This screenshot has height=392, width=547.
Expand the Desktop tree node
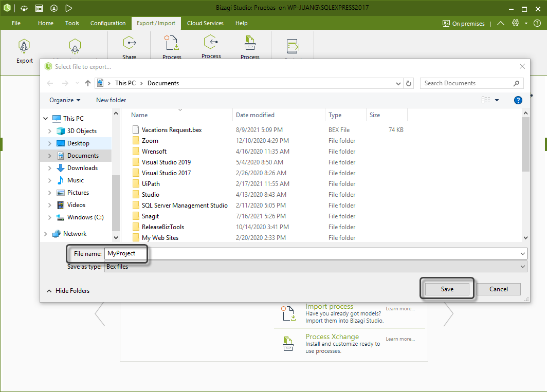click(49, 143)
